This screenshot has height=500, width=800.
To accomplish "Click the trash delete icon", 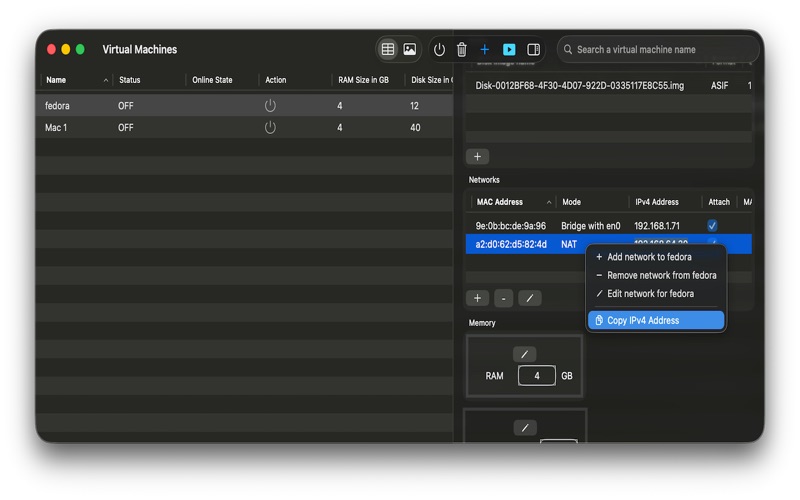I will 462,49.
